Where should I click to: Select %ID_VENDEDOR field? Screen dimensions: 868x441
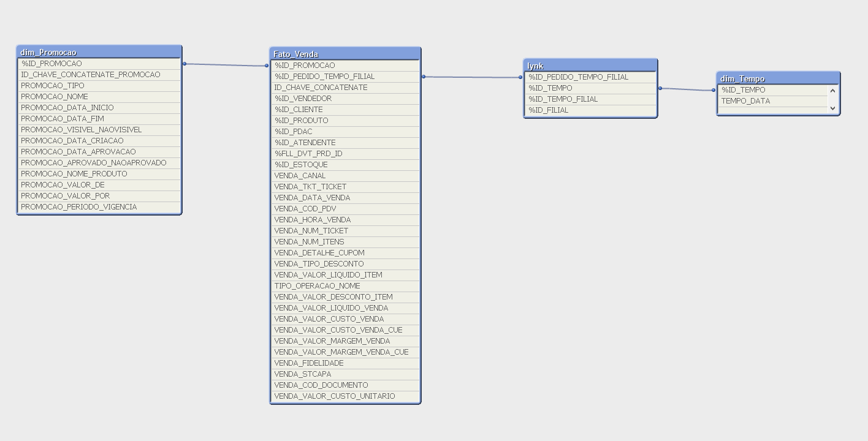click(345, 99)
